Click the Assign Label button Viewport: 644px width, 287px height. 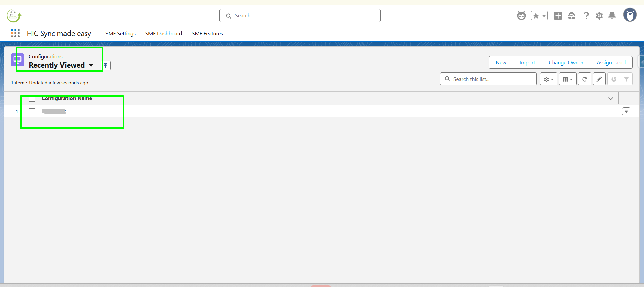[x=611, y=62]
